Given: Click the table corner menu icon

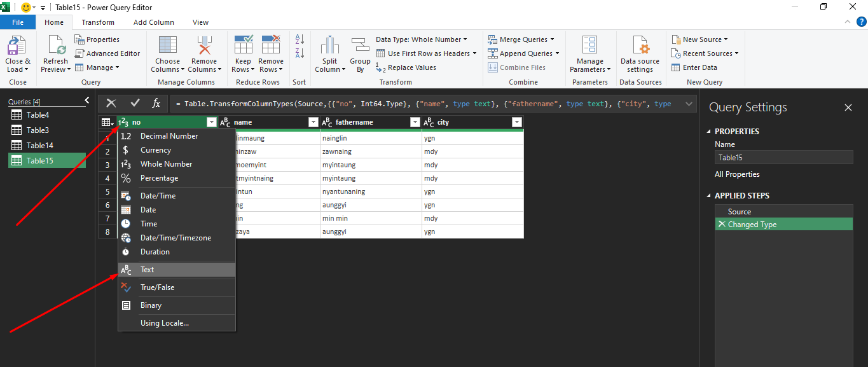Looking at the screenshot, I should click(x=107, y=122).
